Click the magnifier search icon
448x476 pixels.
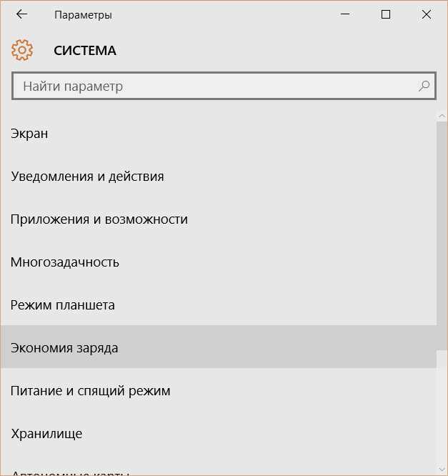click(424, 86)
